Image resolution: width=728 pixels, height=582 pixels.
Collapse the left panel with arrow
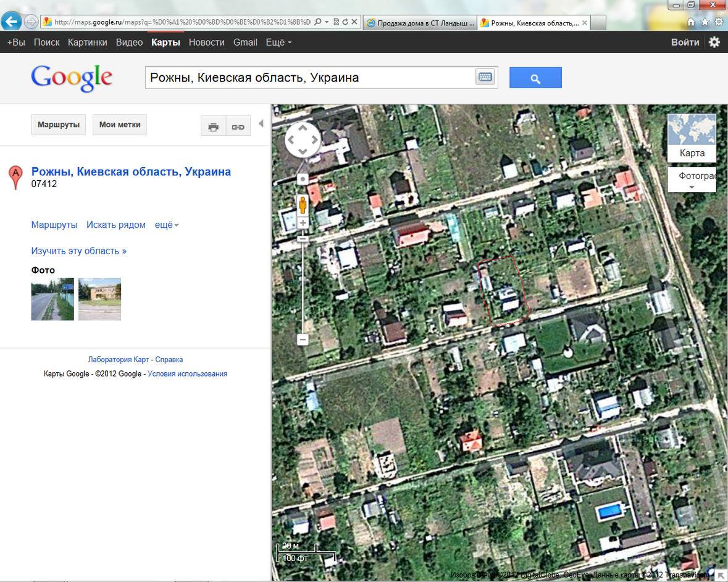point(261,123)
